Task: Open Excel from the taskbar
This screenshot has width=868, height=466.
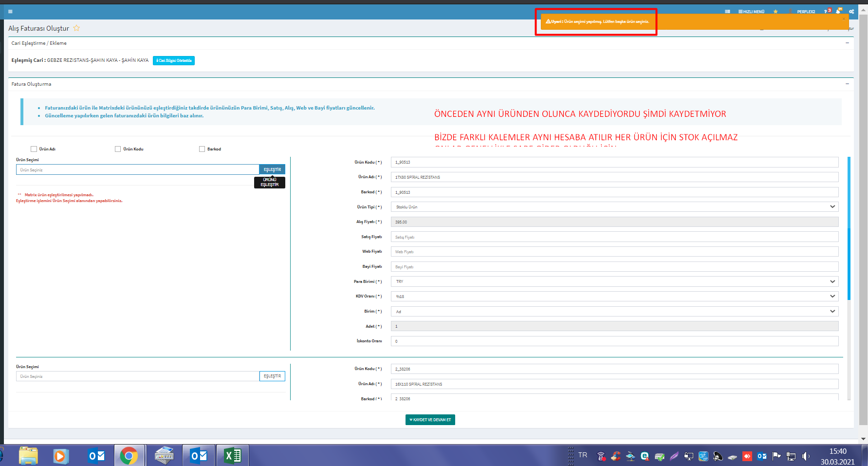Action: [x=232, y=456]
